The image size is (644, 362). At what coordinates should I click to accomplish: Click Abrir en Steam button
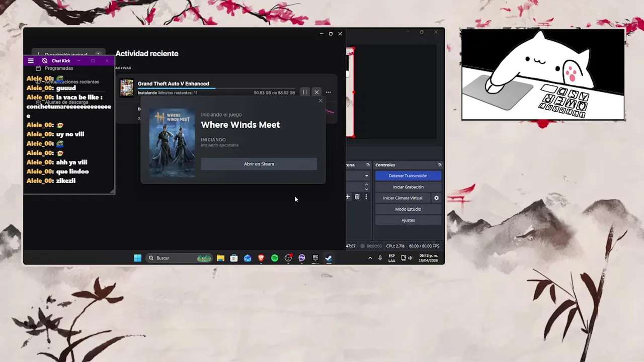coord(259,164)
